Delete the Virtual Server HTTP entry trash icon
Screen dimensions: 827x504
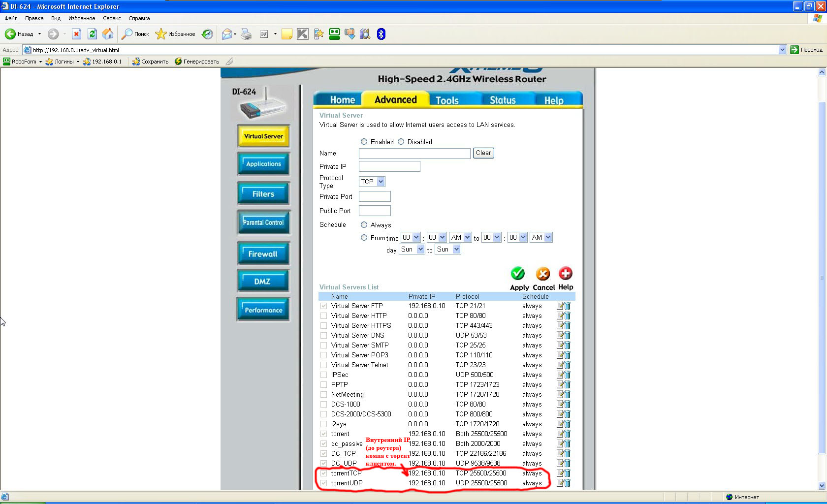[x=567, y=315]
